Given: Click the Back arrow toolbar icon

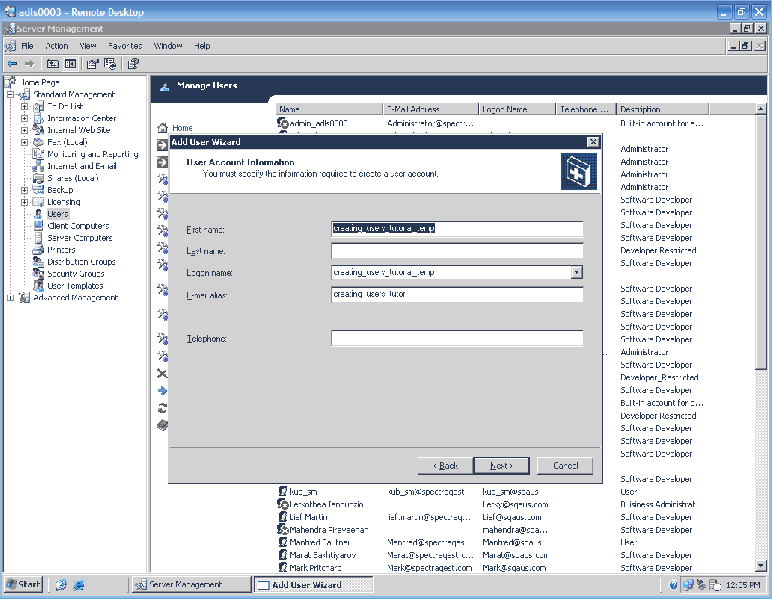Looking at the screenshot, I should click(x=13, y=63).
